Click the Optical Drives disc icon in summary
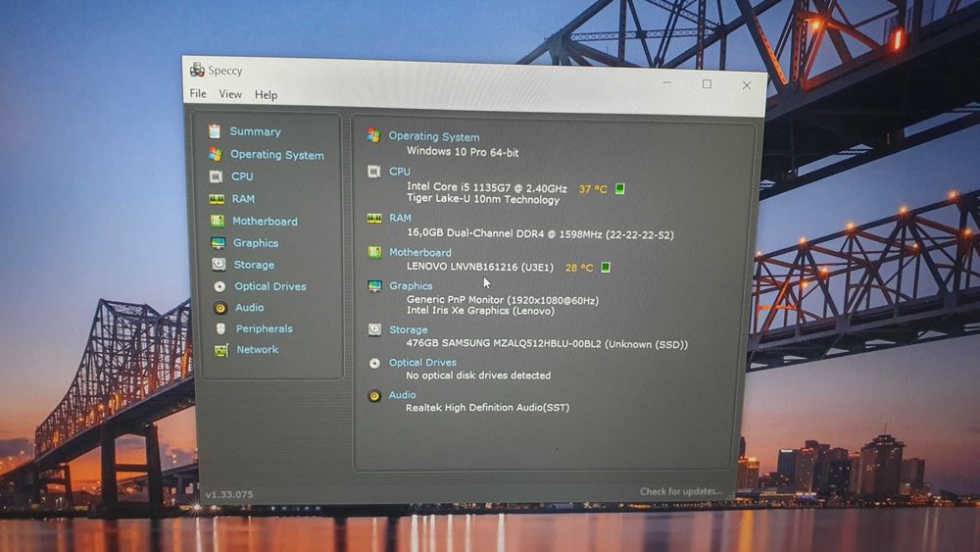 pyautogui.click(x=374, y=363)
